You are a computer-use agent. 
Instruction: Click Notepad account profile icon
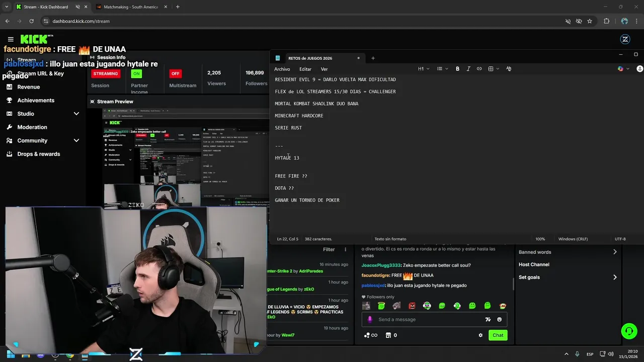640,69
